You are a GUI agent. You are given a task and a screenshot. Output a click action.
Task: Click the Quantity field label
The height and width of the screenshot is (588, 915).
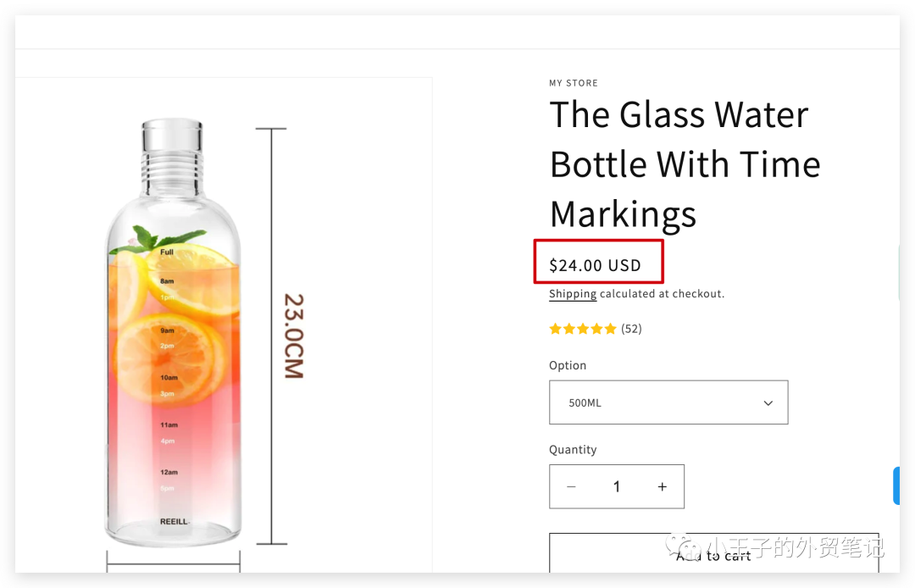tap(573, 450)
